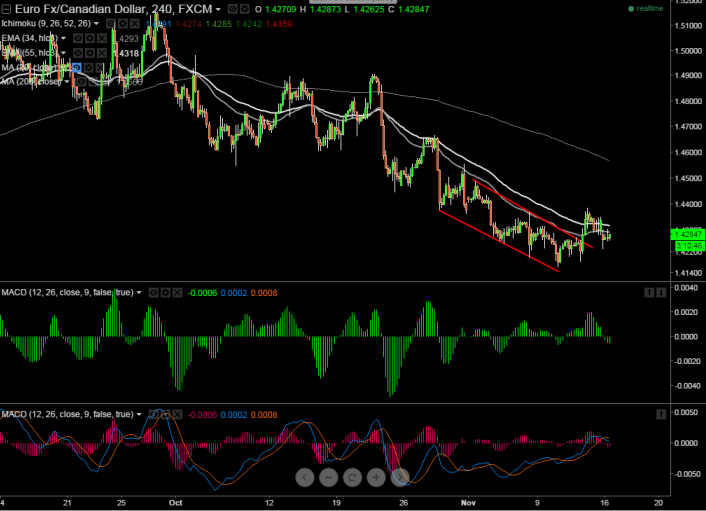The height and width of the screenshot is (511, 706).
Task: Delete the first MACD histogram indicator
Action: [179, 292]
